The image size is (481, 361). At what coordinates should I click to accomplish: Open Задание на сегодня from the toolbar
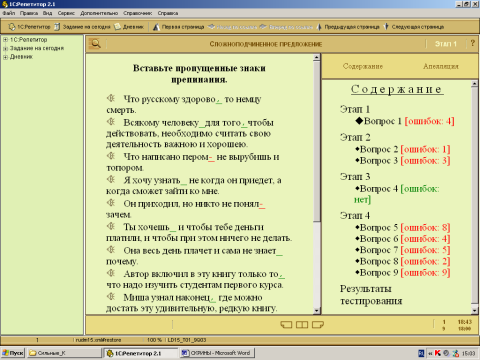[82, 27]
